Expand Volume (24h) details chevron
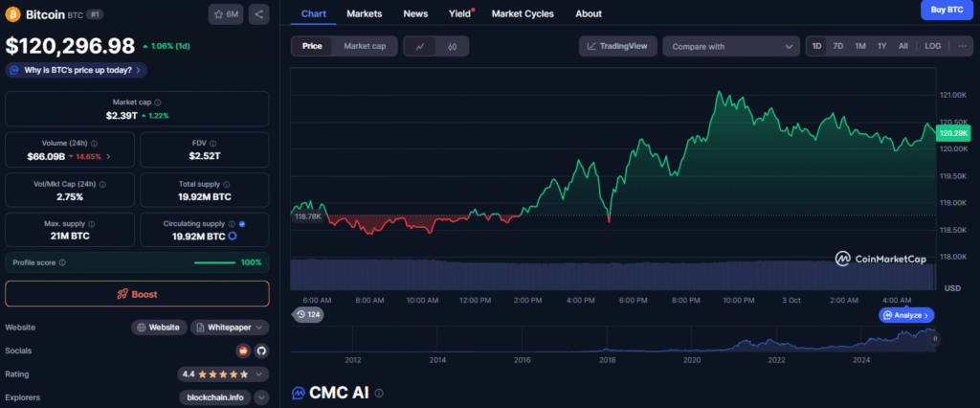Screen dimensions: 980x408 click(x=109, y=156)
